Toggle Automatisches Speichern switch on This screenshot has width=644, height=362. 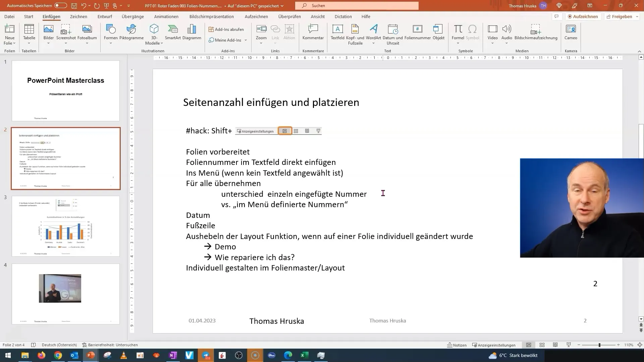[x=60, y=5]
